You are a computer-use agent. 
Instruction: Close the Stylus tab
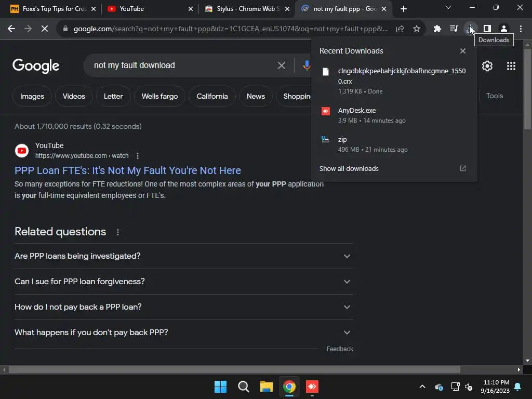(287, 9)
